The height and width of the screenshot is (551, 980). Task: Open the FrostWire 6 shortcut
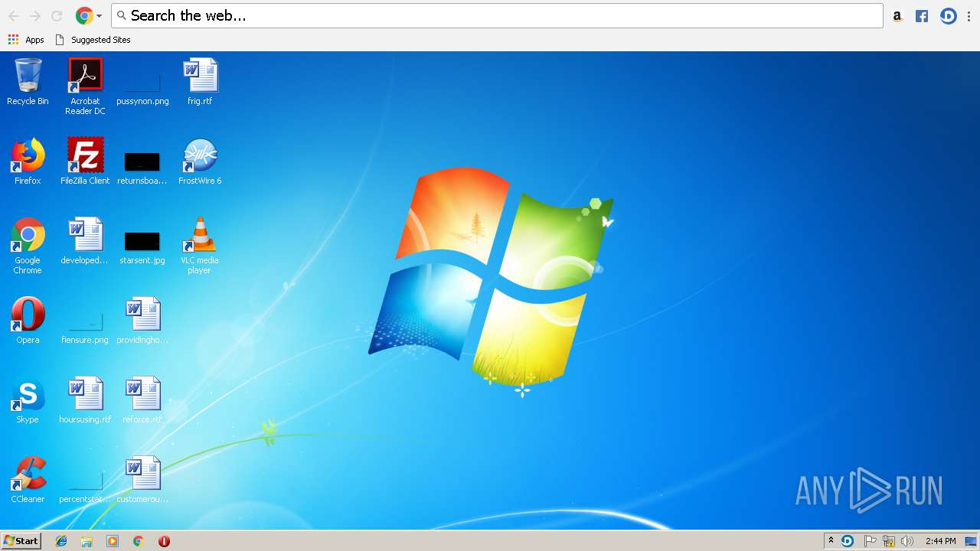point(200,161)
